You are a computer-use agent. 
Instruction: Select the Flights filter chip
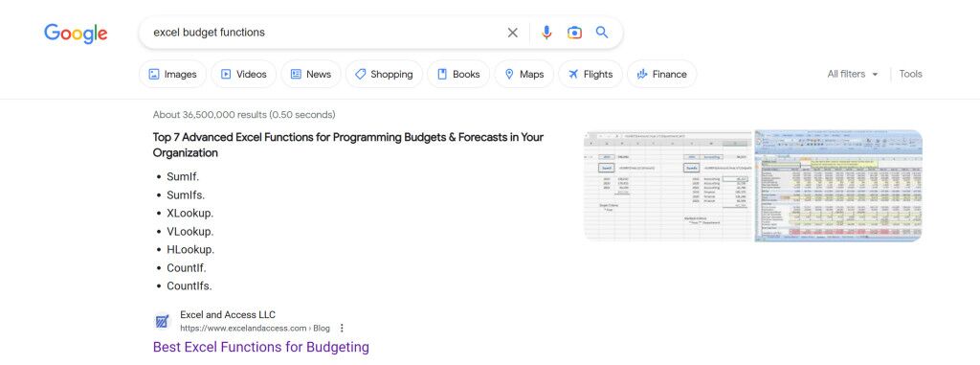click(x=590, y=74)
